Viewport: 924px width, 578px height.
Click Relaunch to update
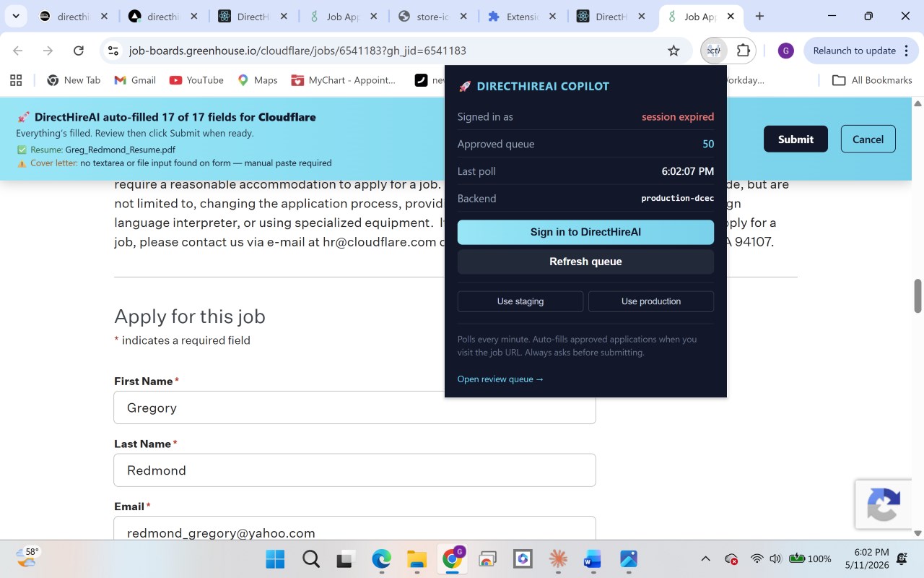tap(854, 51)
